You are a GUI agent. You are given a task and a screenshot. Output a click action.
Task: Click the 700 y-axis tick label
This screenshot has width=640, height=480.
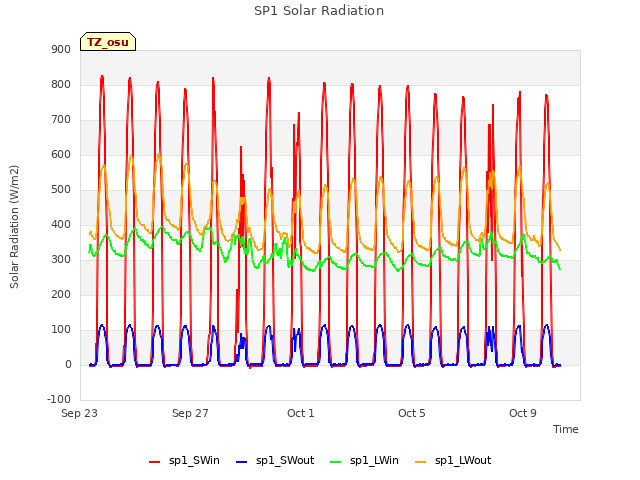(x=61, y=120)
